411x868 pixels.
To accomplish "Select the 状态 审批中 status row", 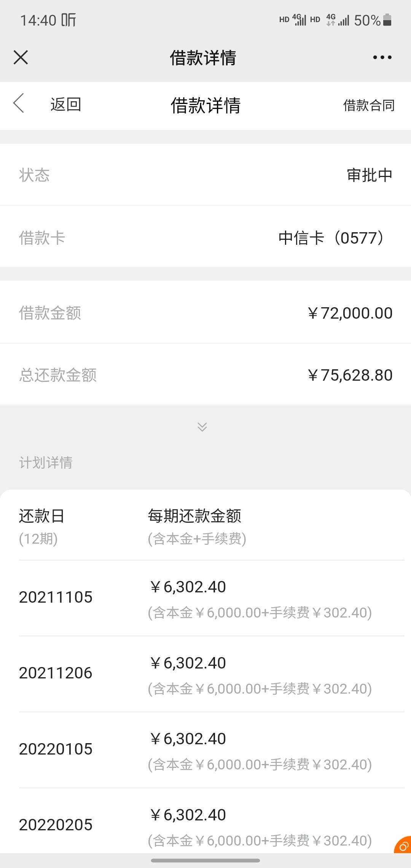I will click(x=205, y=175).
